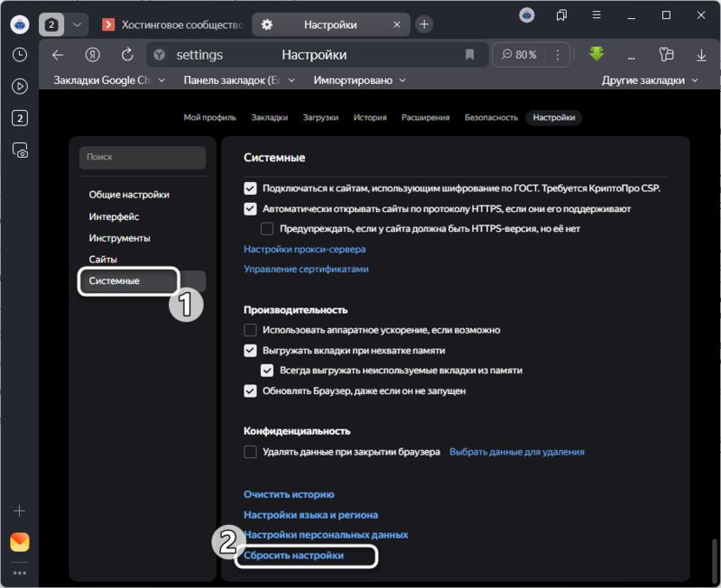The height and width of the screenshot is (588, 721).
Task: Click the Alice icon in title bar
Action: click(527, 16)
